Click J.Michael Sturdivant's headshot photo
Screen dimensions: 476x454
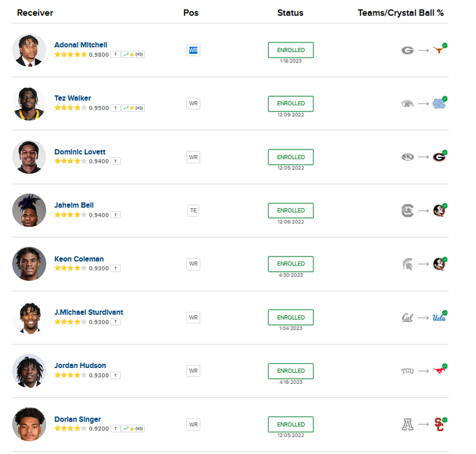(29, 317)
